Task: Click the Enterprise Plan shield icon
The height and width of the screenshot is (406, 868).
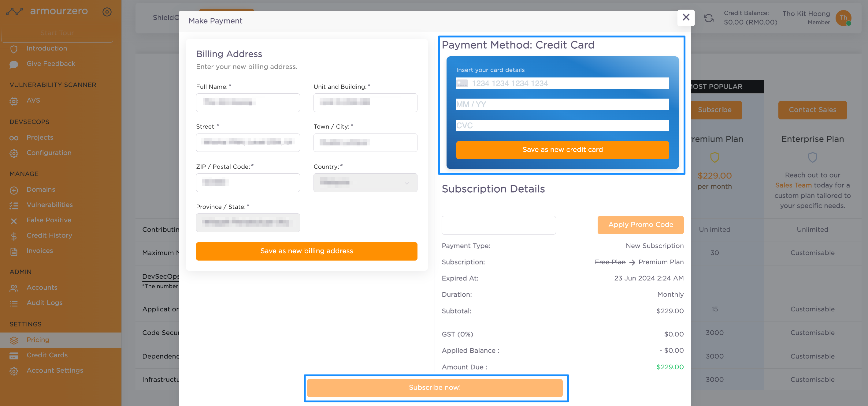Action: click(x=812, y=157)
